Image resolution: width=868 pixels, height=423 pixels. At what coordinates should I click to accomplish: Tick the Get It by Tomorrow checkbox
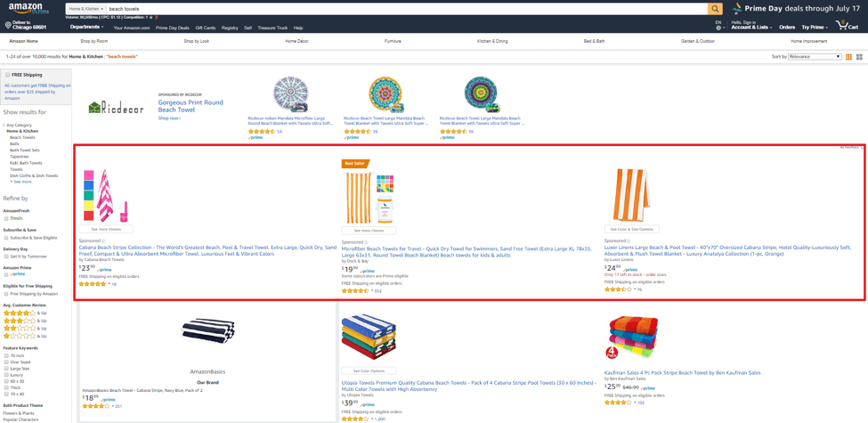[6, 256]
